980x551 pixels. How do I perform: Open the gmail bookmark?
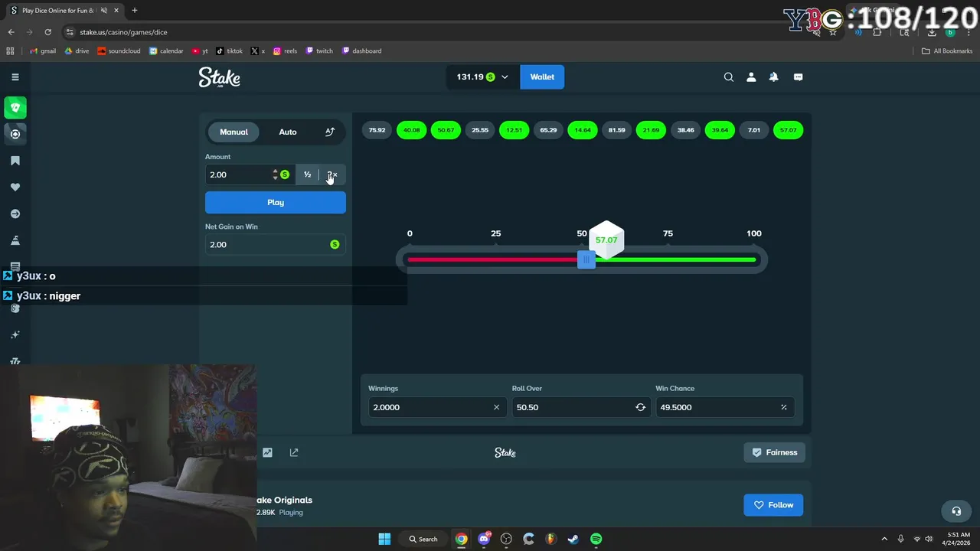coord(43,51)
